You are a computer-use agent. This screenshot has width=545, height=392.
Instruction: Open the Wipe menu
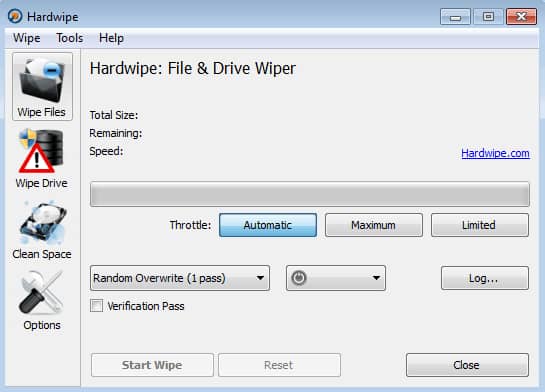(27, 38)
